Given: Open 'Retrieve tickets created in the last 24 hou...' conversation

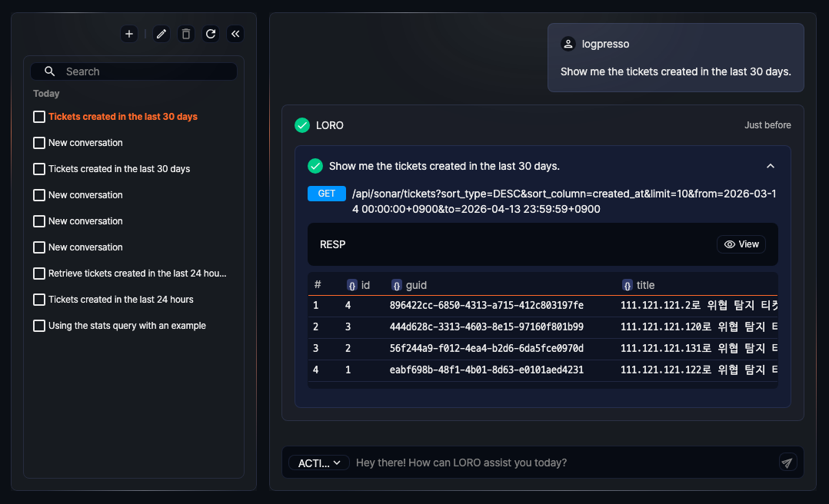Looking at the screenshot, I should coord(137,274).
